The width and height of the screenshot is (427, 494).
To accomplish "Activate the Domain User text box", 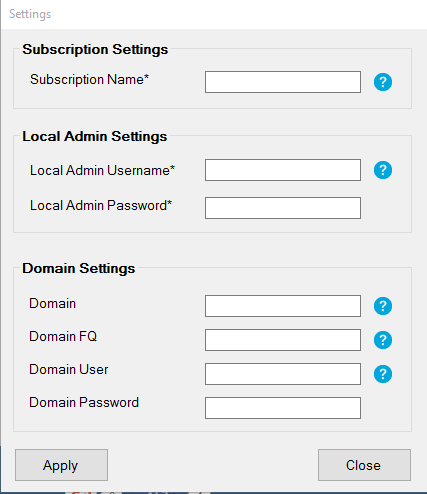I will [283, 374].
